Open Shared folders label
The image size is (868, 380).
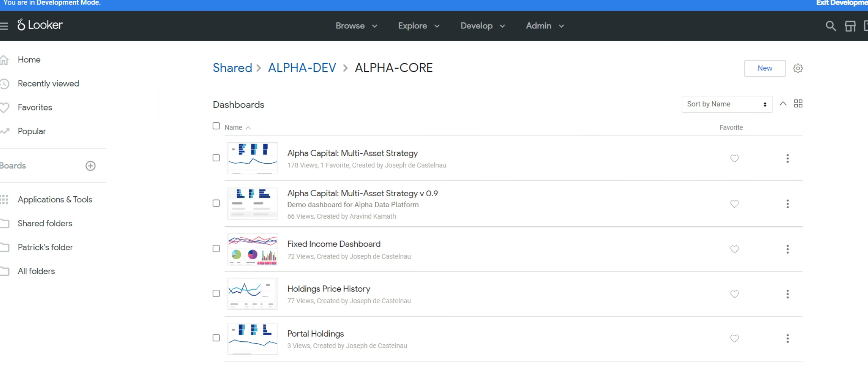coord(45,224)
